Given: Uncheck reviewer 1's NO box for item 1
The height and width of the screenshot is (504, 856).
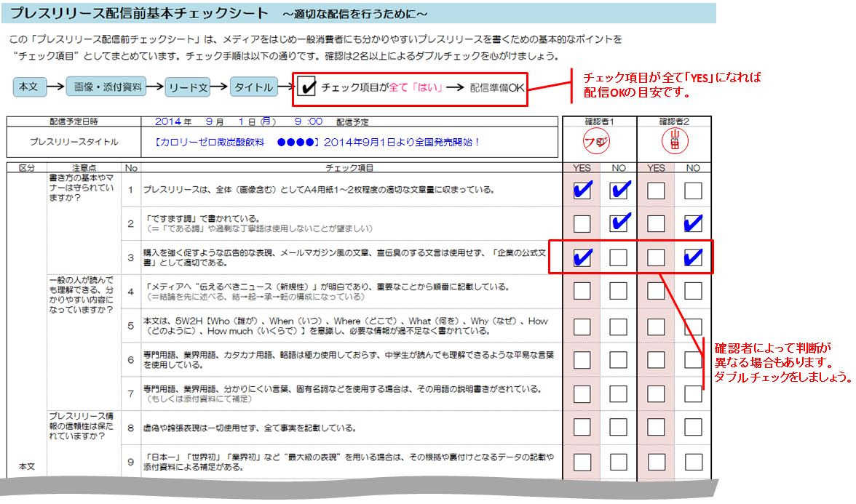Looking at the screenshot, I should pos(619,191).
